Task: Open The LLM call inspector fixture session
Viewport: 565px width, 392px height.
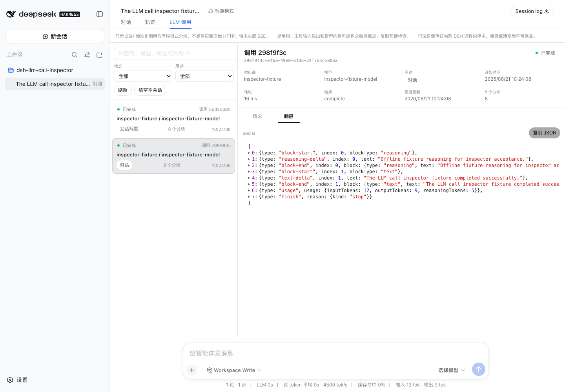Action: point(55,84)
